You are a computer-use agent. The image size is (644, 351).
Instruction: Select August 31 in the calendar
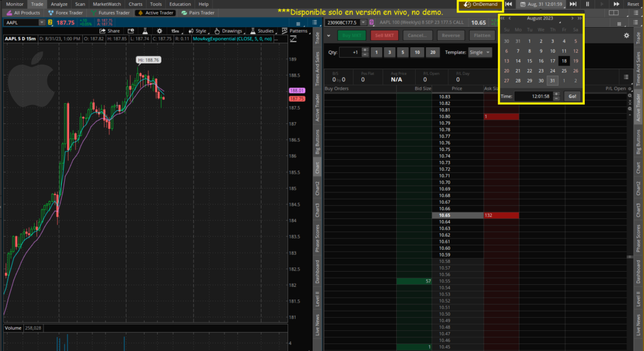552,81
